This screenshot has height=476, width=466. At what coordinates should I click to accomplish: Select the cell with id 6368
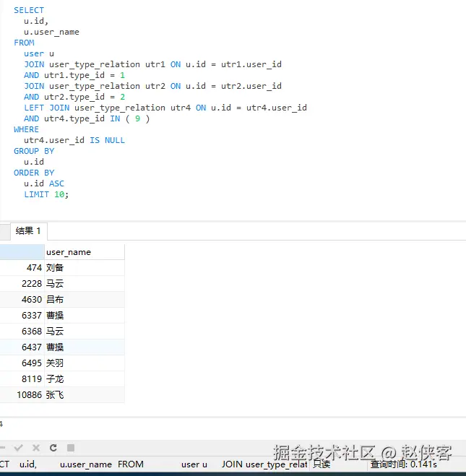click(22, 332)
